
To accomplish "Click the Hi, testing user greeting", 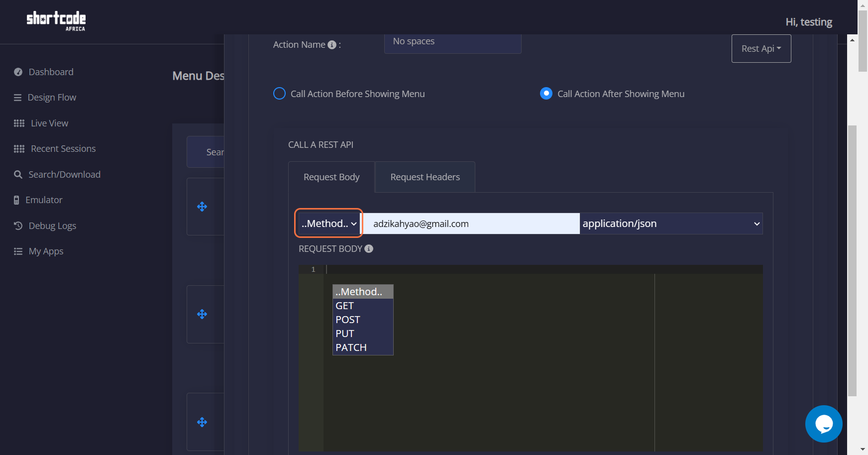I will tap(809, 22).
